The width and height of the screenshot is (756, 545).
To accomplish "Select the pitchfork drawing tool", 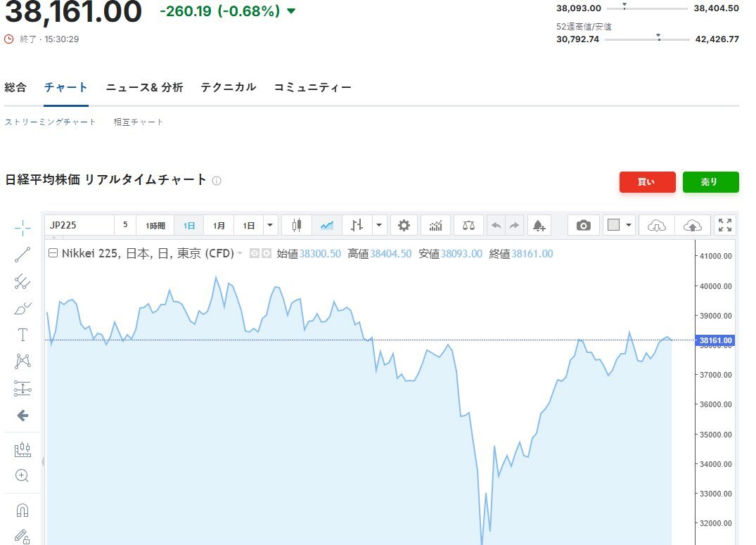I will tap(23, 282).
